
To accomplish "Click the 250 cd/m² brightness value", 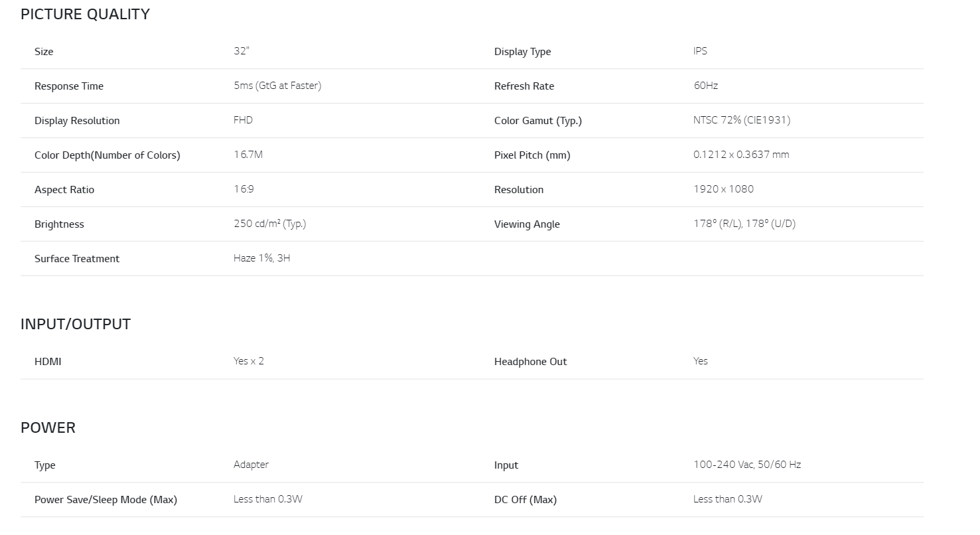I will (x=269, y=224).
